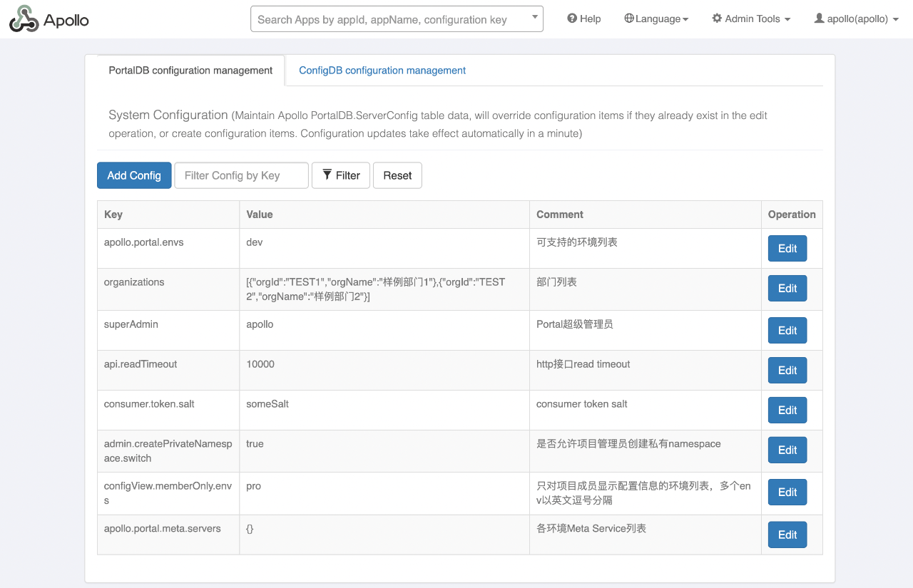The height and width of the screenshot is (588, 913).
Task: Click the comment '是否允许项目管理员创建私有namespace'
Action: 628,444
